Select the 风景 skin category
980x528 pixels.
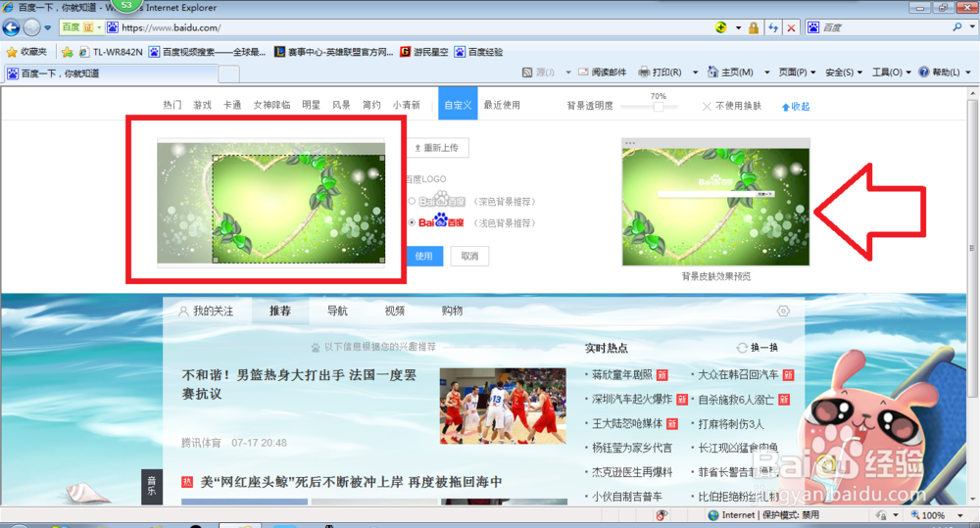pyautogui.click(x=341, y=105)
